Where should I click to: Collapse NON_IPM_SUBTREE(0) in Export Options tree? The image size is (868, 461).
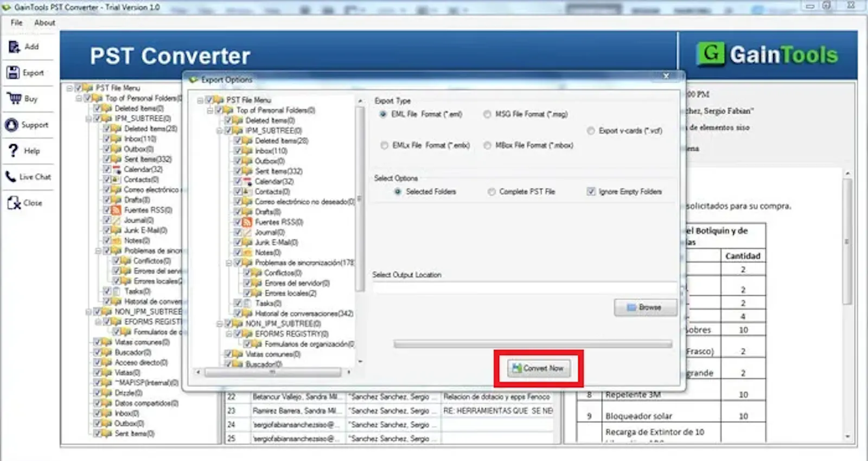pyautogui.click(x=220, y=324)
